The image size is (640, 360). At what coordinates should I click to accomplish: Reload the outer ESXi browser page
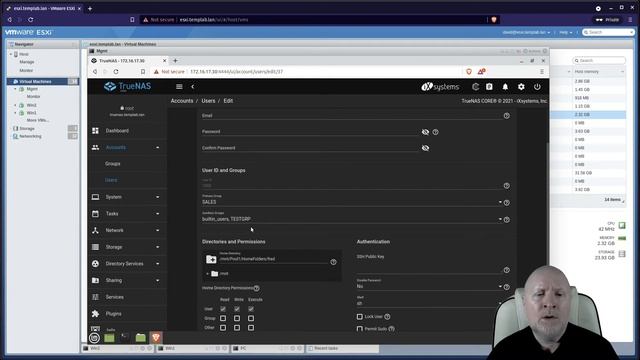(x=31, y=20)
